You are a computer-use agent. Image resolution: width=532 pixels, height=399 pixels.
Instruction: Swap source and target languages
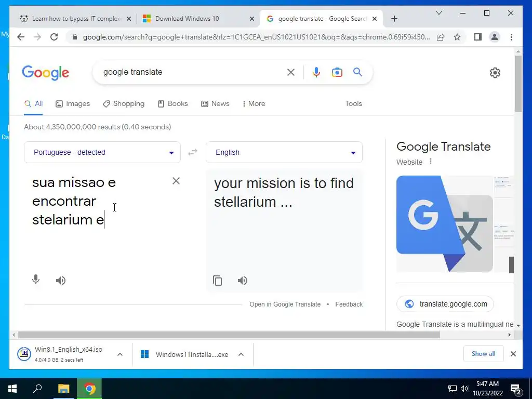coord(193,152)
